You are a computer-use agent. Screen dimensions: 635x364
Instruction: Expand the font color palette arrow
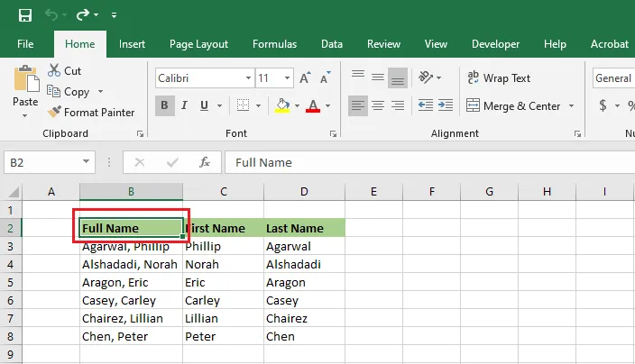(327, 106)
